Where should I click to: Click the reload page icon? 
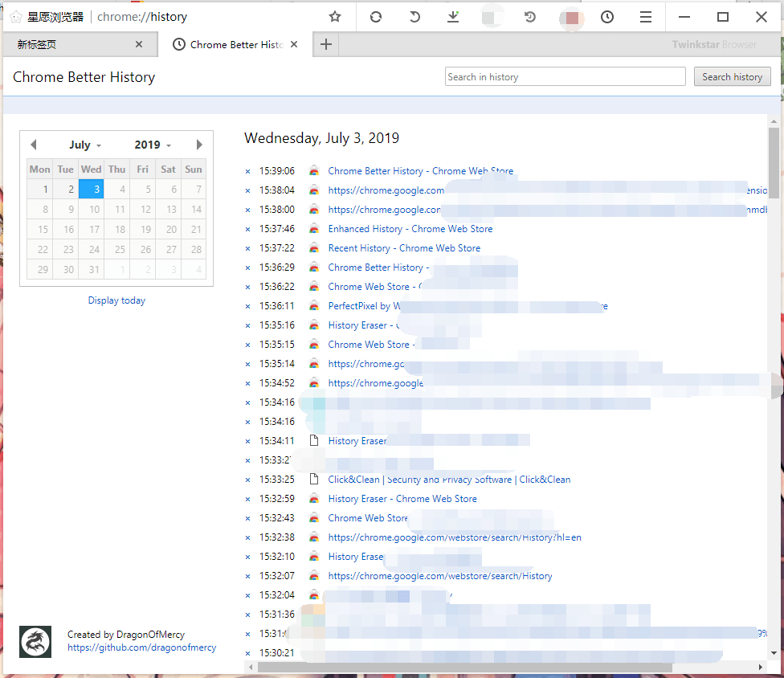click(376, 17)
